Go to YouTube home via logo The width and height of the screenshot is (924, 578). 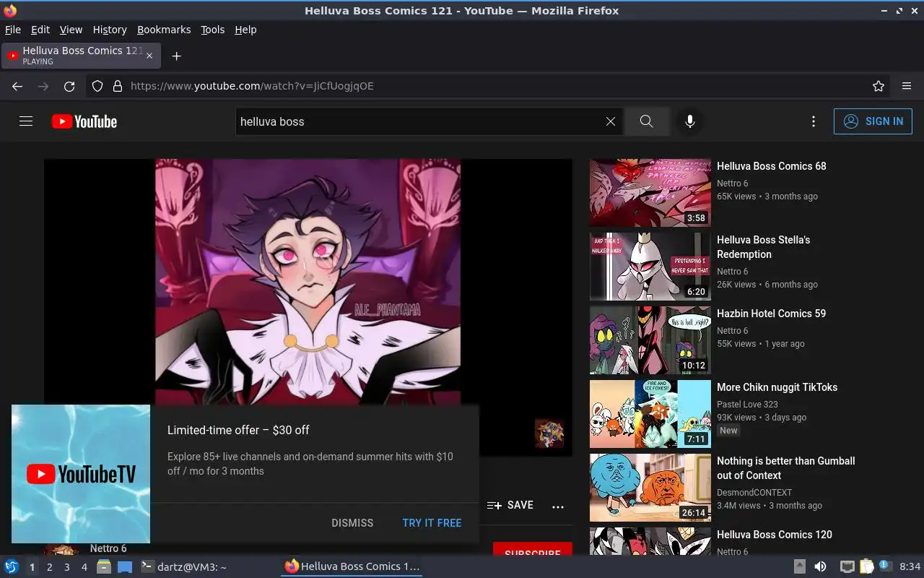click(x=84, y=121)
